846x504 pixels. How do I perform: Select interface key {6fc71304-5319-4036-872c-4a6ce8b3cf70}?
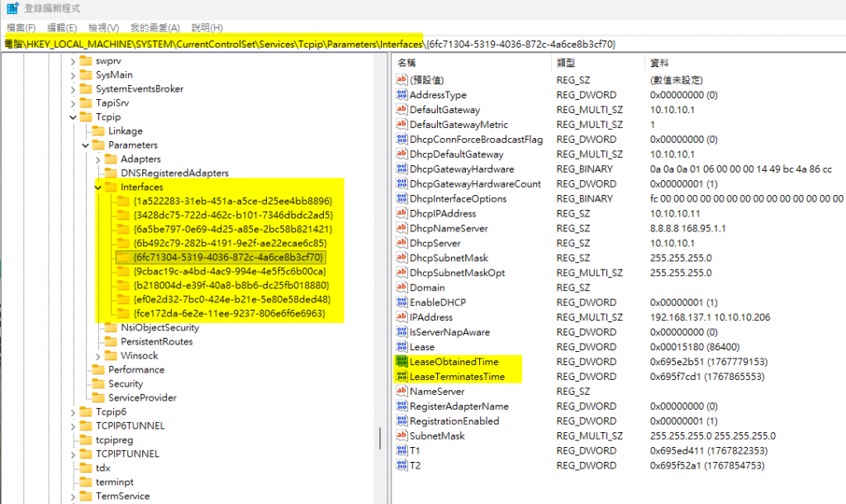[228, 258]
